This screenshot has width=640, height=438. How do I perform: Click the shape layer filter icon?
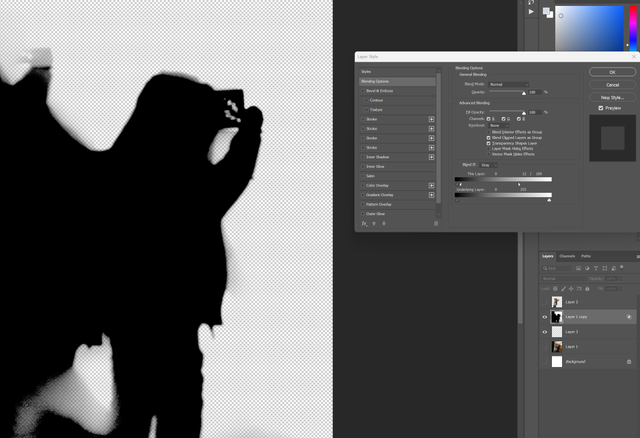604,268
